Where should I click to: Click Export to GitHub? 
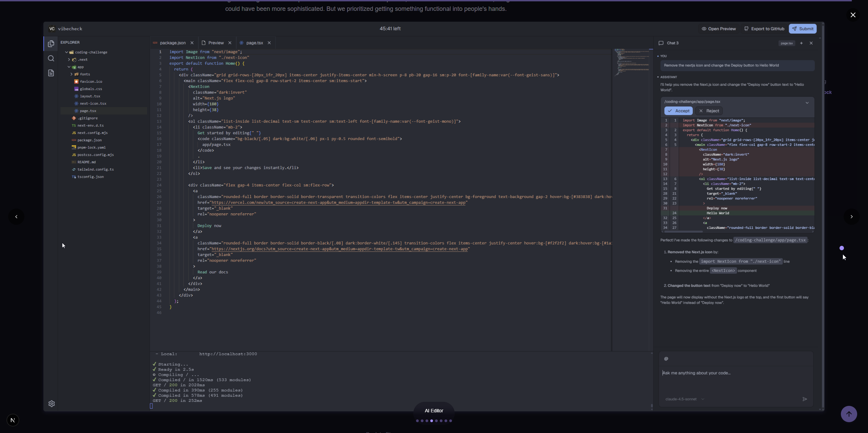point(764,29)
